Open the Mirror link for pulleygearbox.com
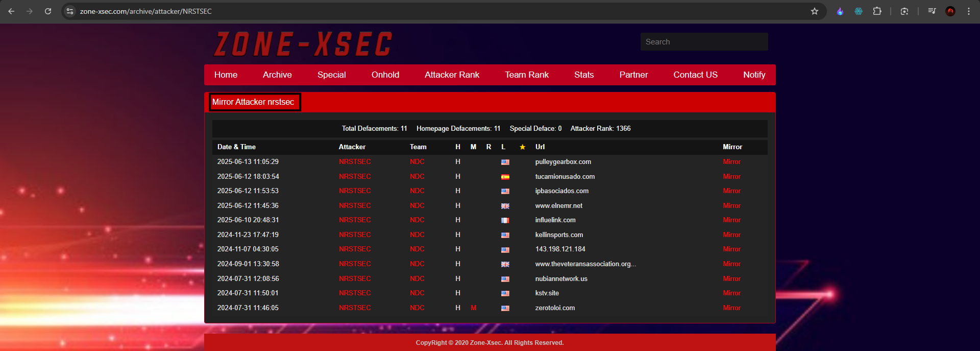 [731, 161]
